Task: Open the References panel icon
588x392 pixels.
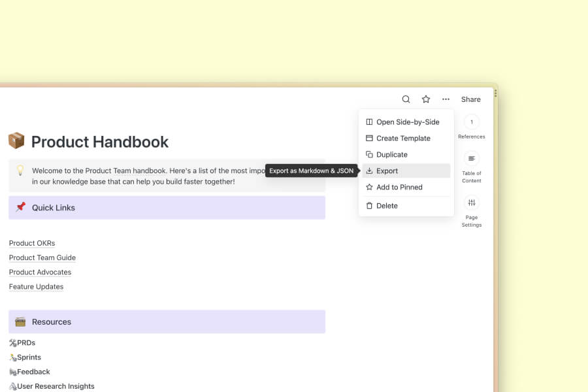Action: pos(471,122)
